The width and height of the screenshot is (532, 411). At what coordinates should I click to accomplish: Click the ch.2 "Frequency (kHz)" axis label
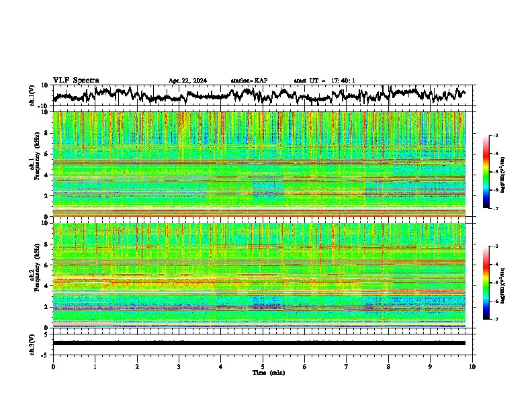[38, 267]
